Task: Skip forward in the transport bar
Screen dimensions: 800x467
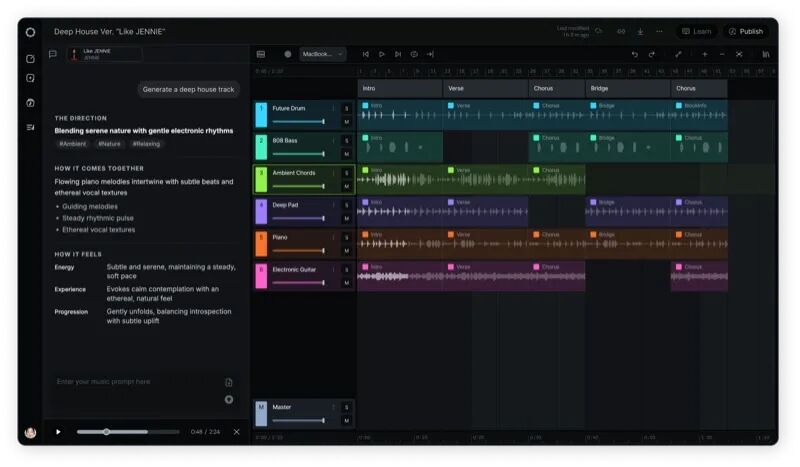Action: tap(398, 54)
